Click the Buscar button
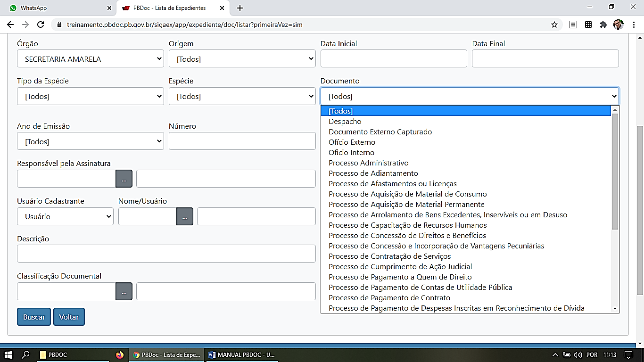This screenshot has height=362, width=644. coord(34,317)
